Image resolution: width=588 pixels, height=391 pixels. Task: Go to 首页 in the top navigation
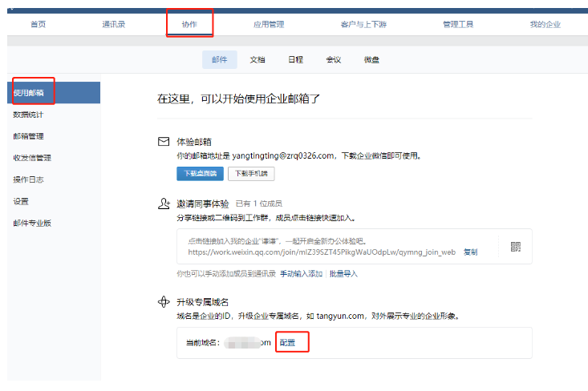[38, 24]
